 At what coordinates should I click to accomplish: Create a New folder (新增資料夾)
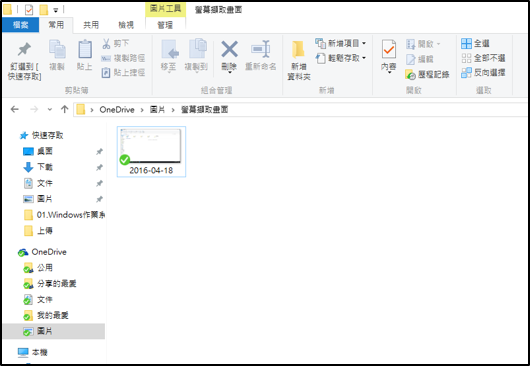click(299, 60)
